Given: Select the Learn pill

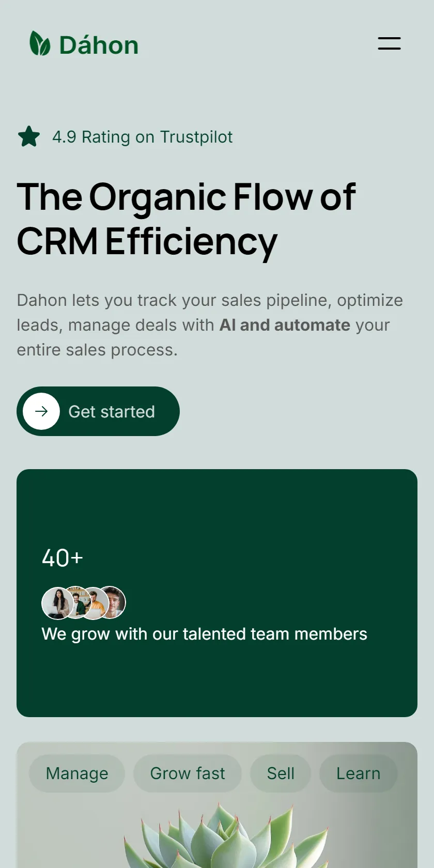Looking at the screenshot, I should (359, 773).
